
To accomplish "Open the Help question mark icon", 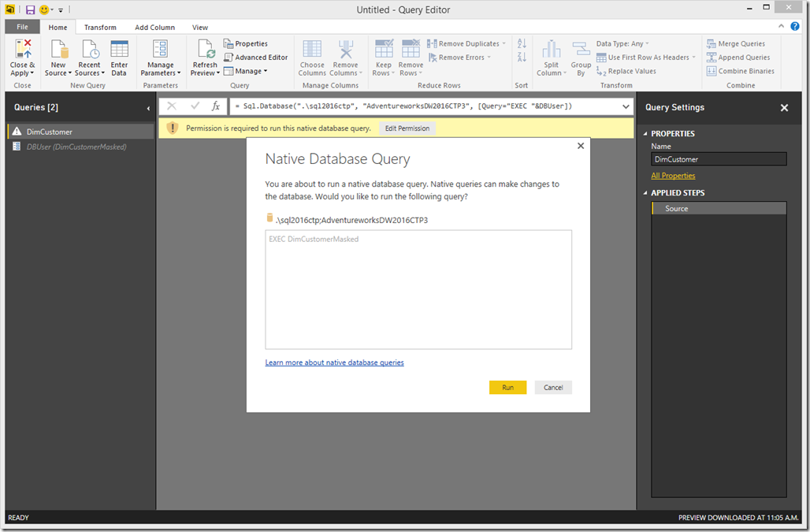I will pos(795,26).
